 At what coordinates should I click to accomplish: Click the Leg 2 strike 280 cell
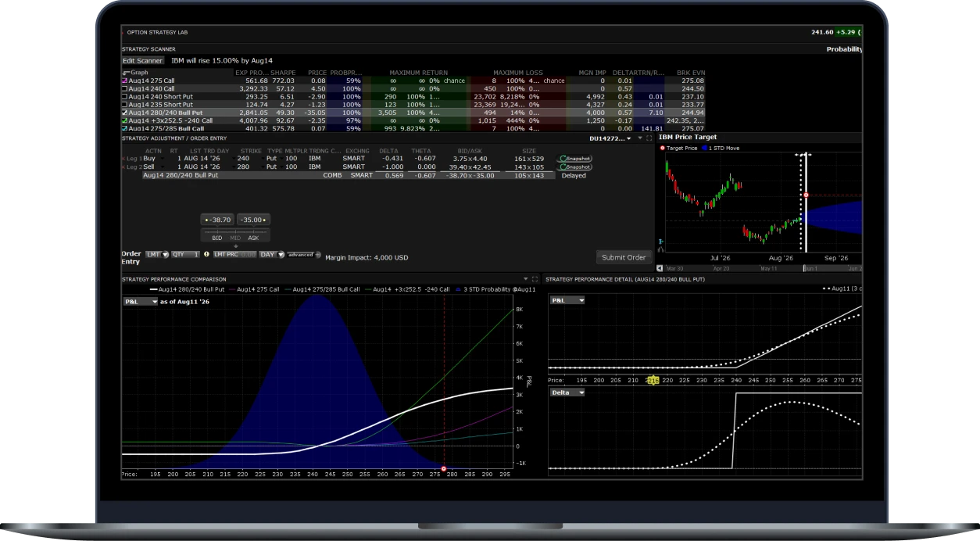click(244, 167)
